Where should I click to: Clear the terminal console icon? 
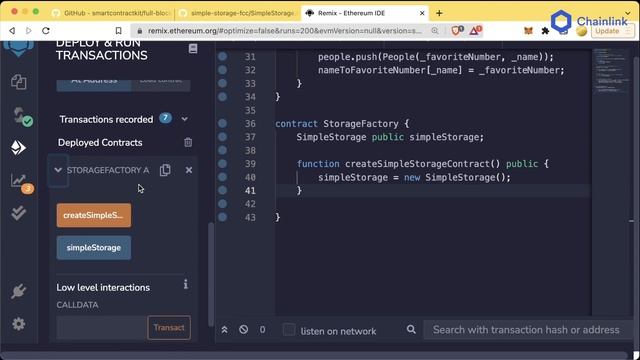point(244,329)
